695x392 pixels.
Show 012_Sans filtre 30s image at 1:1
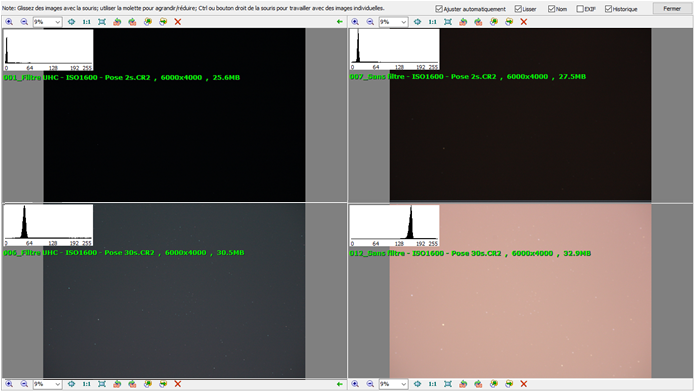click(433, 384)
